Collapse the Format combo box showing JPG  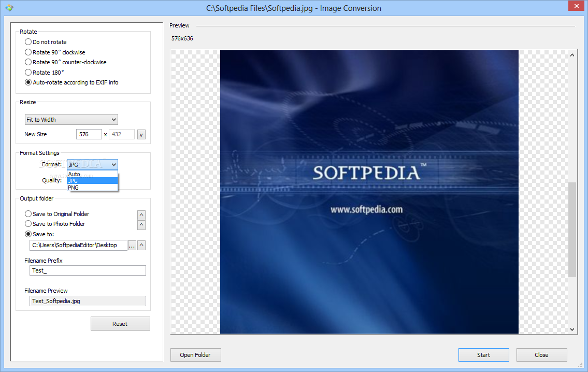tap(92, 165)
